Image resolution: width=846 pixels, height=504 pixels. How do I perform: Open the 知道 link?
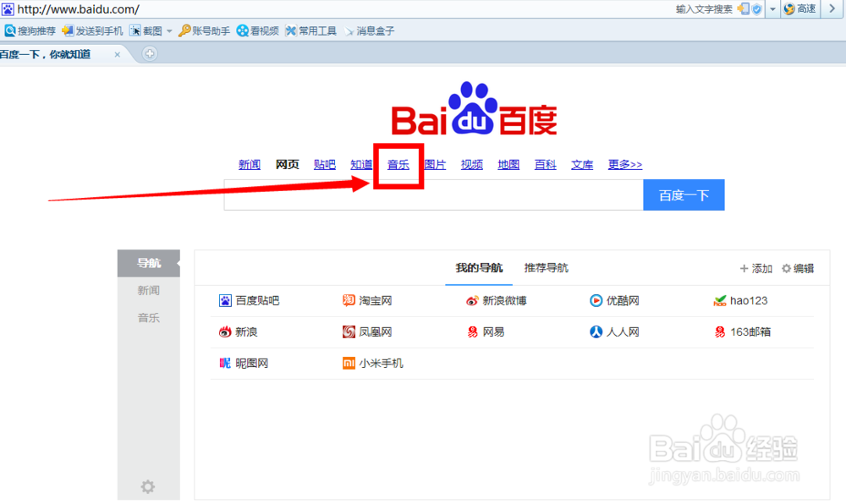tap(361, 164)
